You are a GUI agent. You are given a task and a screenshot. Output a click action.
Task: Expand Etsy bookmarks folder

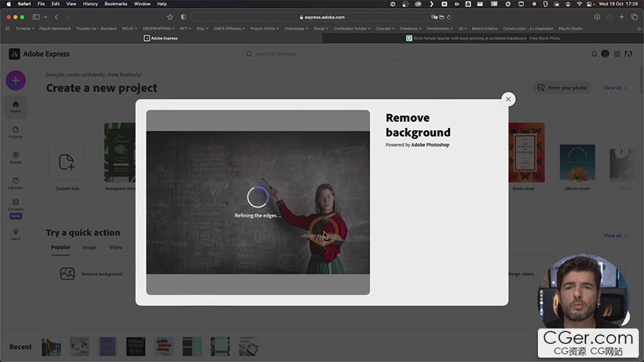coord(202,29)
